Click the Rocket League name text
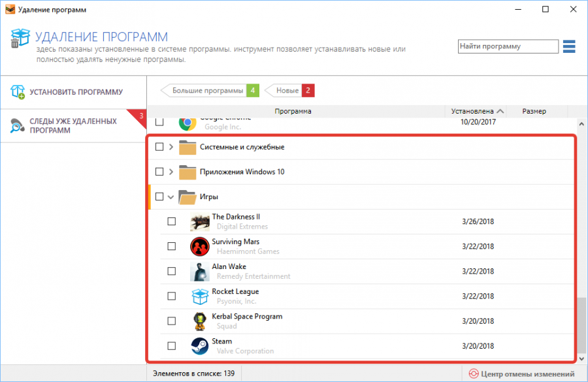Viewport: 588px width, 382px height. coord(235,292)
